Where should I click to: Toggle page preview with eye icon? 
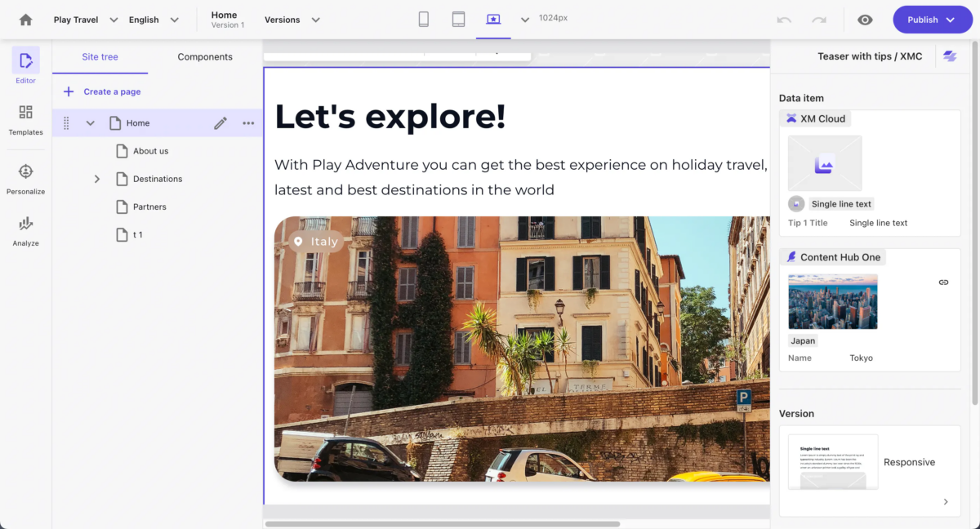pyautogui.click(x=865, y=20)
